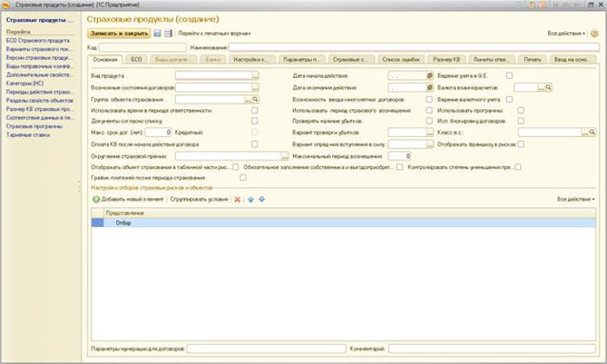607x364 pixels.
Task: Open the Лимиты отве... tab
Action: pos(492,60)
